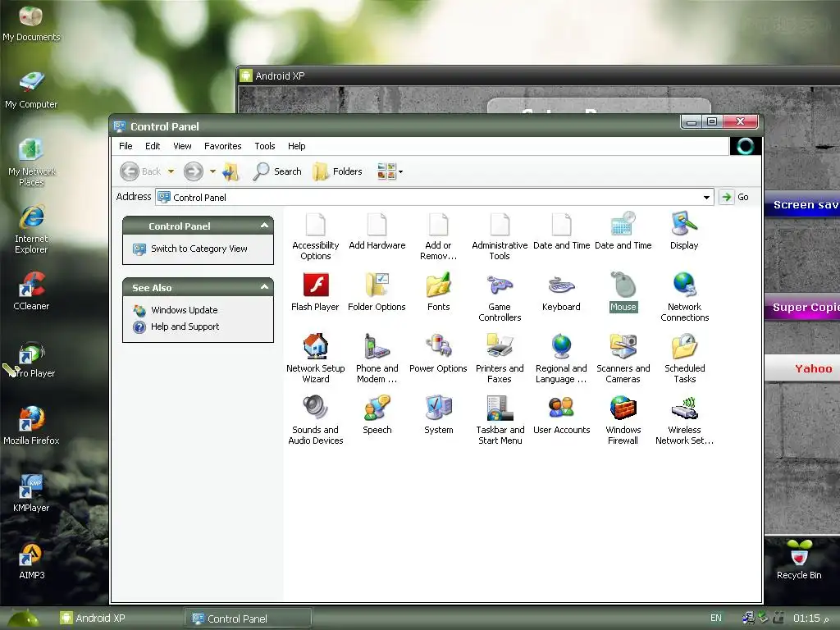The image size is (840, 630).
Task: Open the Back button history dropdown
Action: click(171, 171)
